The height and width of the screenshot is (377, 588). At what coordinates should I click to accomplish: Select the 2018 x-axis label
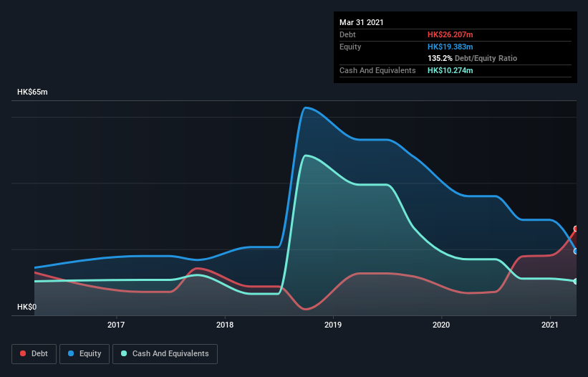pyautogui.click(x=225, y=325)
